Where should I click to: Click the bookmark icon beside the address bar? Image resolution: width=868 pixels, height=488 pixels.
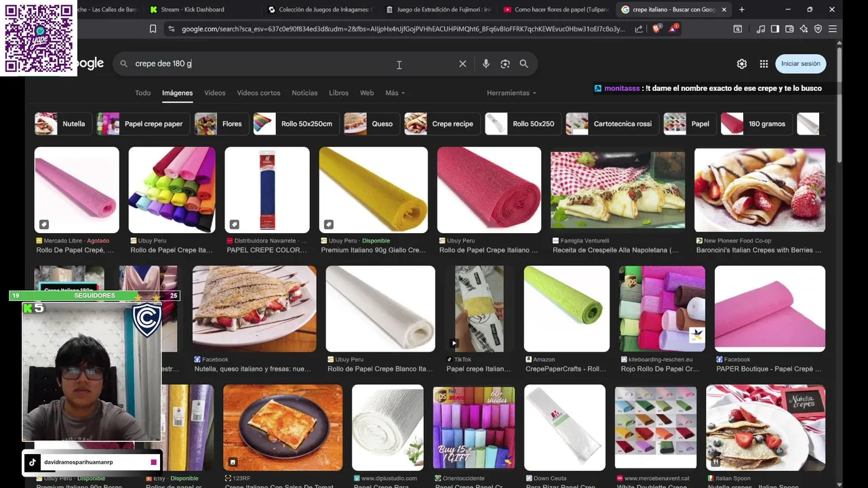(x=153, y=29)
